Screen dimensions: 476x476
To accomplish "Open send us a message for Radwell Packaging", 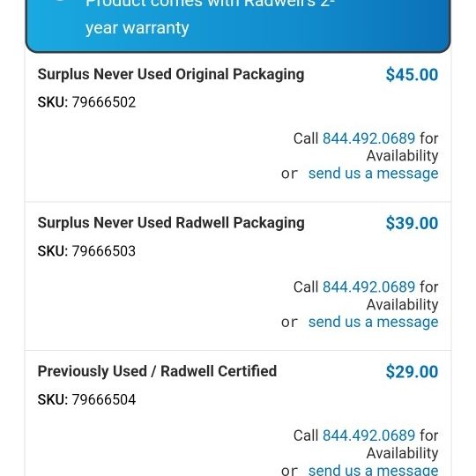I will click(373, 322).
